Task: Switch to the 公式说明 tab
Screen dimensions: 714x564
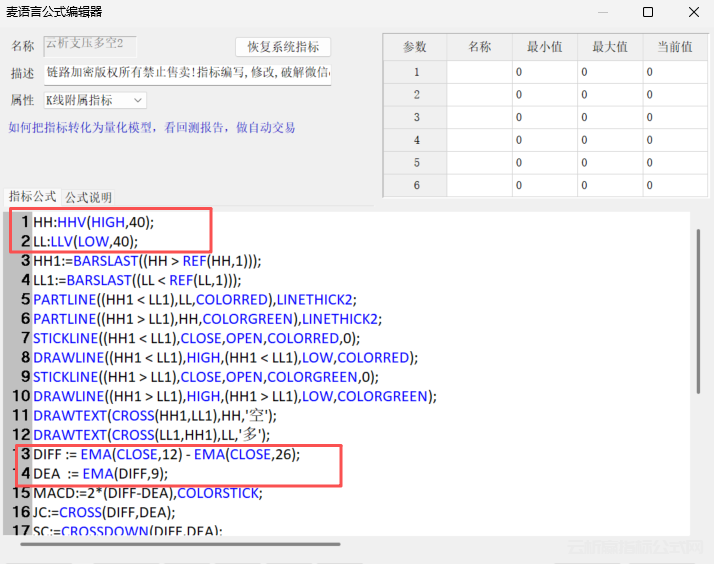Action: click(89, 197)
